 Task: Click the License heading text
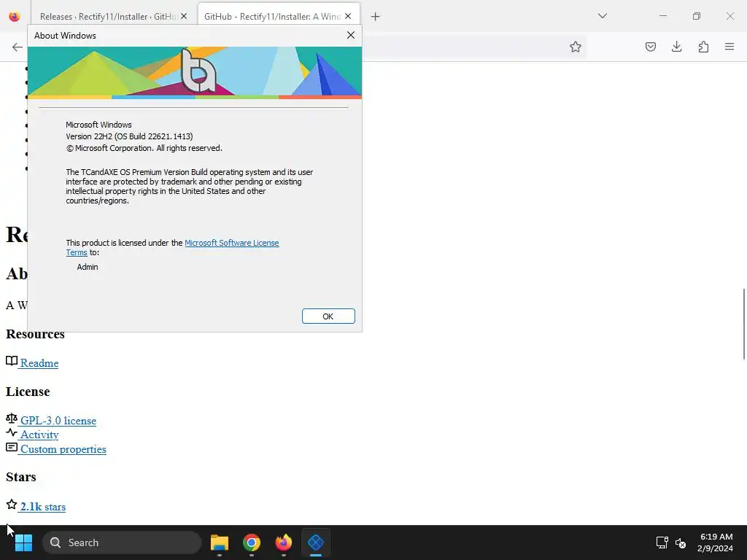(x=28, y=392)
